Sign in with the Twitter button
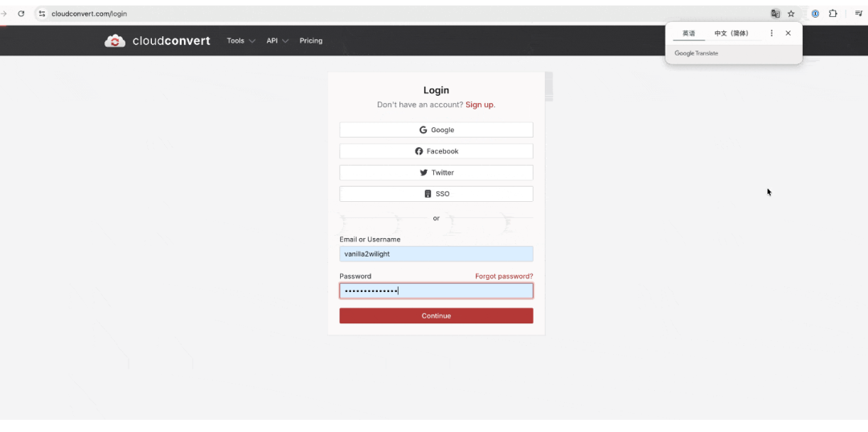The image size is (868, 432). point(436,173)
